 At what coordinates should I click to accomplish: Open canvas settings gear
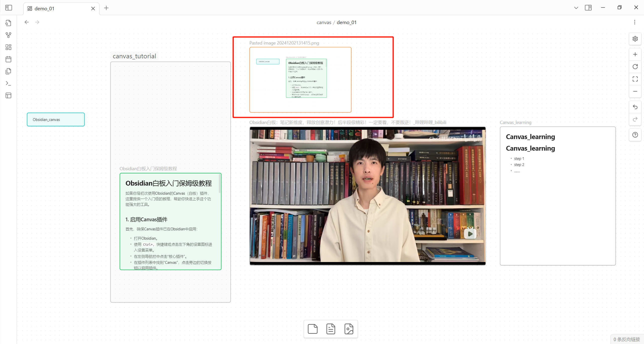click(635, 39)
